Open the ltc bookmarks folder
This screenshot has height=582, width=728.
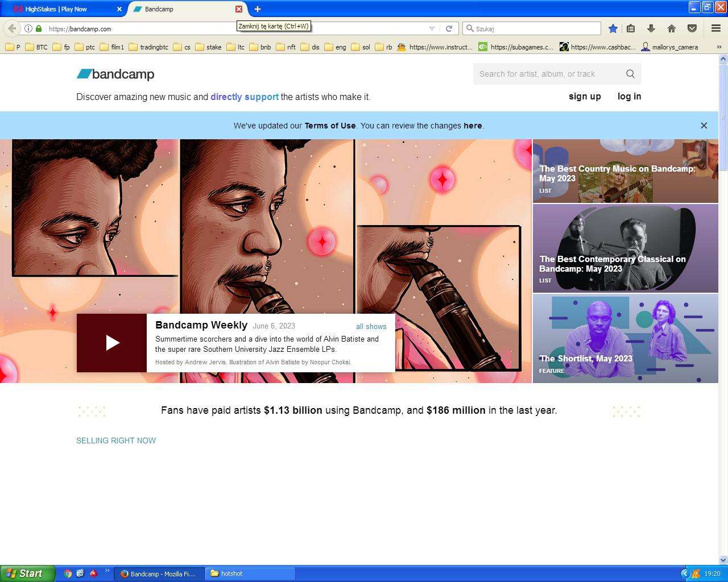pyautogui.click(x=235, y=47)
